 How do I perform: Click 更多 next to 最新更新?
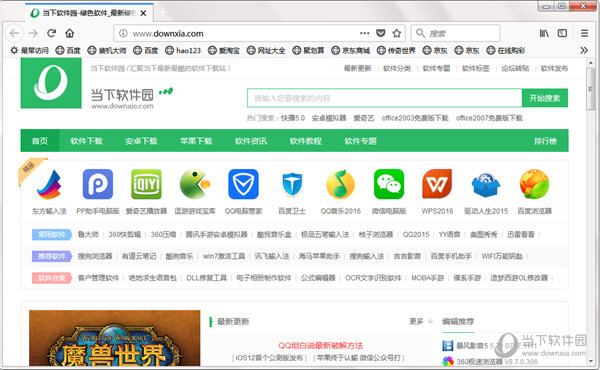[x=416, y=321]
